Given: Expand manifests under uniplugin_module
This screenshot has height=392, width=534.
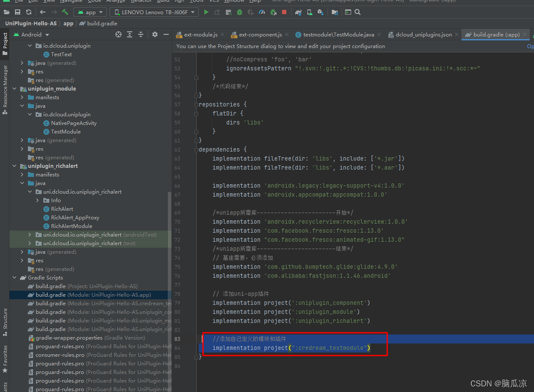Looking at the screenshot, I should (x=22, y=97).
